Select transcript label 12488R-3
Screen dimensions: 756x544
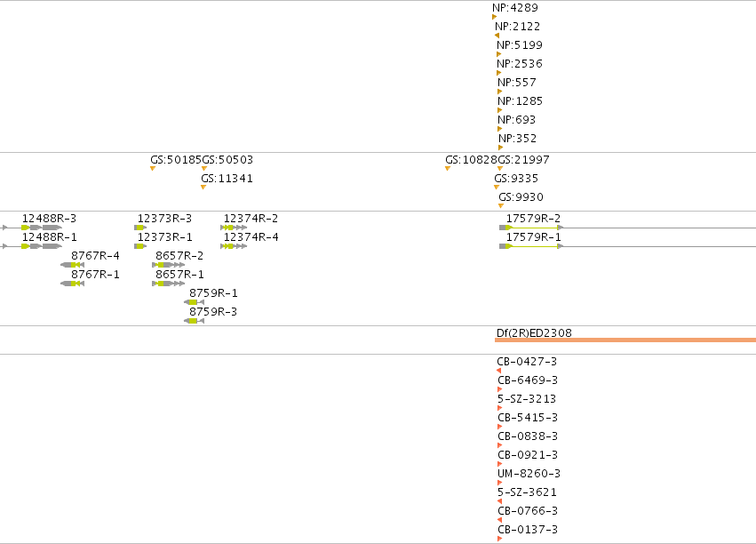tap(49, 219)
